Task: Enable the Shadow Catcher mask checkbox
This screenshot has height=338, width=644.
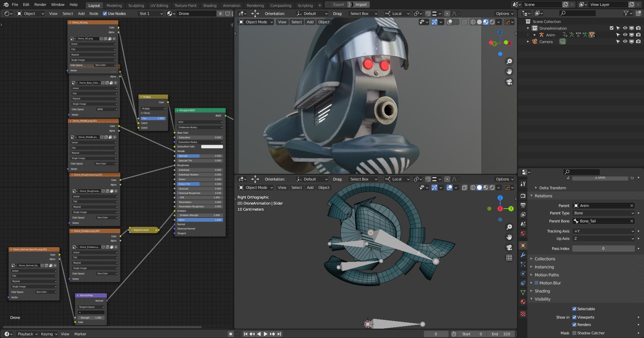Action: (574, 333)
